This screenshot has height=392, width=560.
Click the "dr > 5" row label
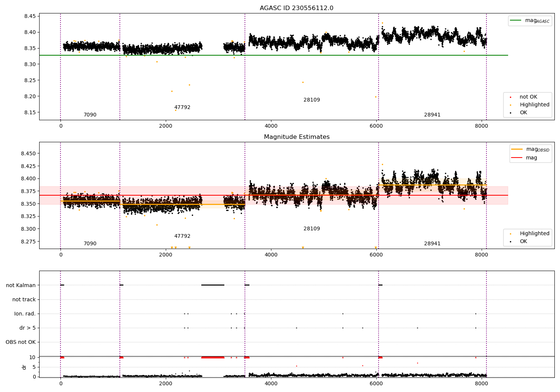28,328
